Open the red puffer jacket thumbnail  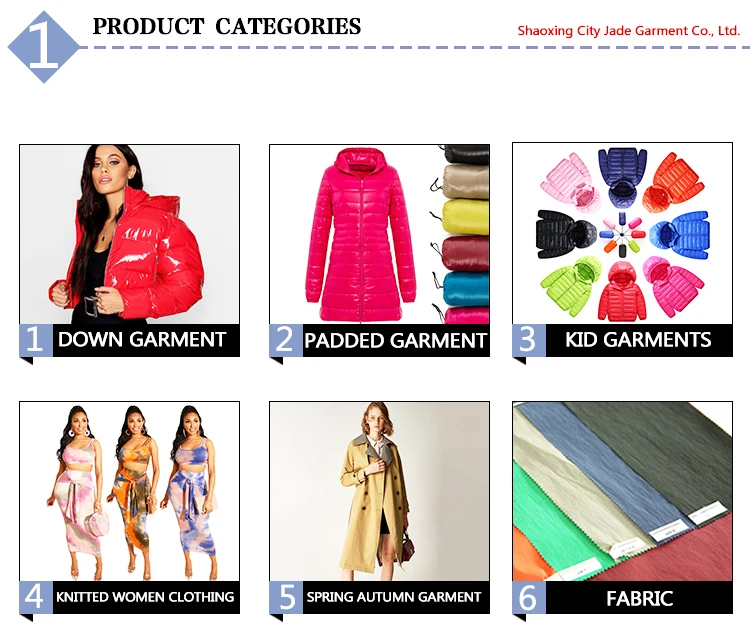click(x=129, y=234)
